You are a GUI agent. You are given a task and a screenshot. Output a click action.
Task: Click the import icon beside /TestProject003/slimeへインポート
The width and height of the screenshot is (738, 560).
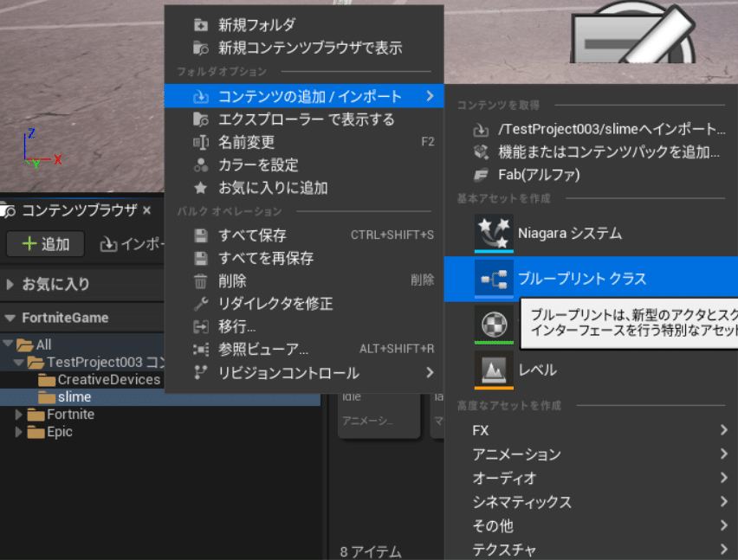[481, 129]
